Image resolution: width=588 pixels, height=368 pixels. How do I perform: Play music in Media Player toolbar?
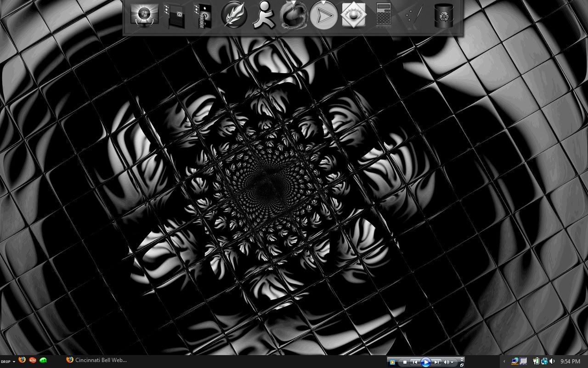coord(426,362)
